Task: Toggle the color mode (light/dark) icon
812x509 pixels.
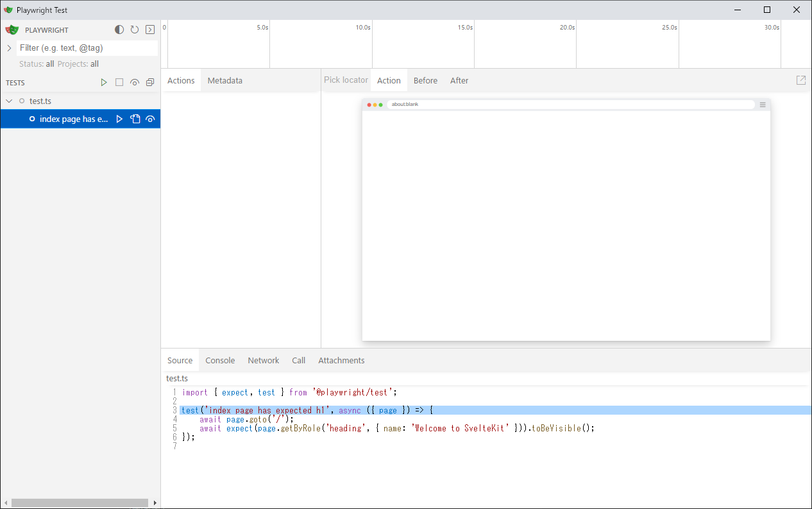Action: 119,30
